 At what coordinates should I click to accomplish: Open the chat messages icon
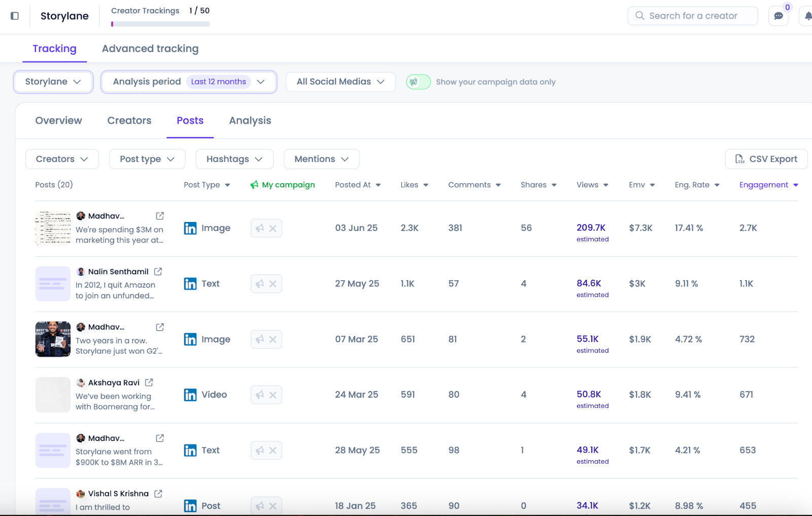[x=779, y=16]
